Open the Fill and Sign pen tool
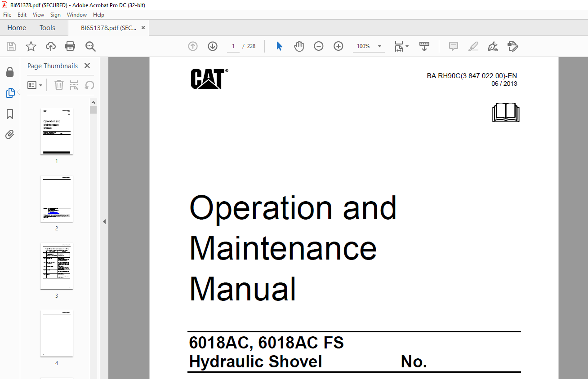The image size is (588, 379). coord(493,46)
